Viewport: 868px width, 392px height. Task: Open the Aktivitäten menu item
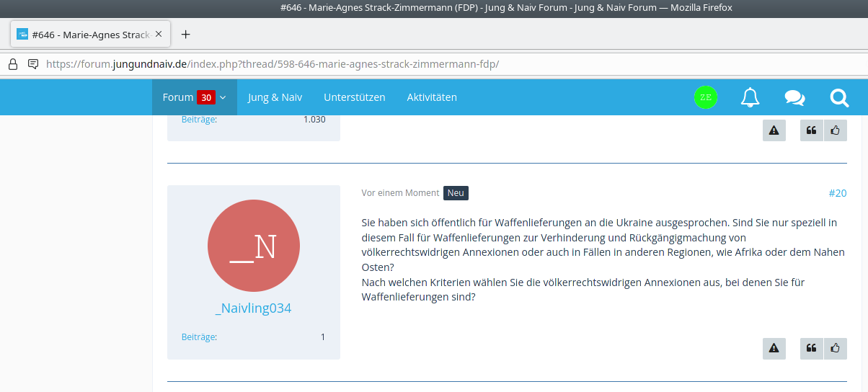click(431, 97)
